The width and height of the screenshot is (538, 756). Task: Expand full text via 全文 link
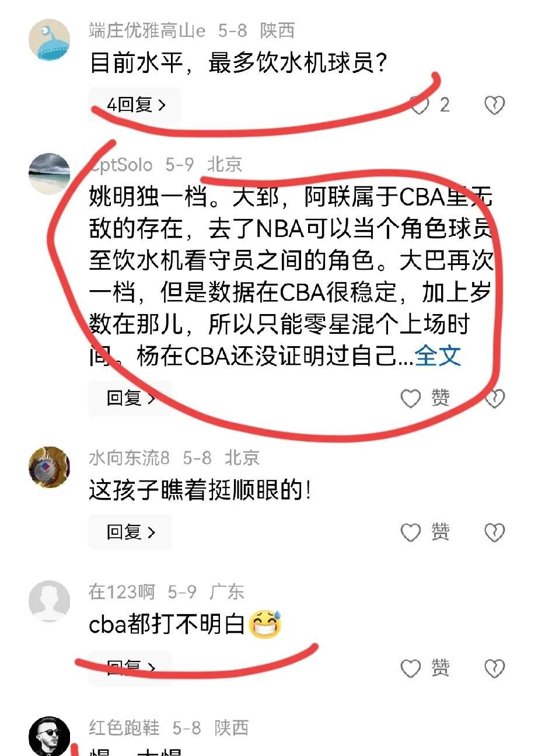438,356
